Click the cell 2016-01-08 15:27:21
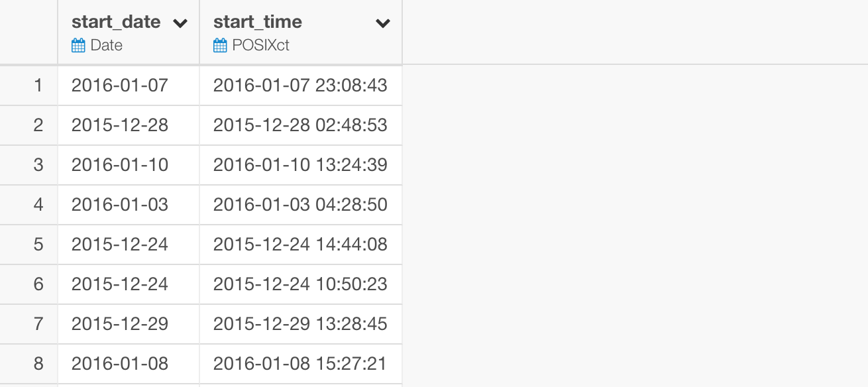The height and width of the screenshot is (387, 868). [x=301, y=364]
